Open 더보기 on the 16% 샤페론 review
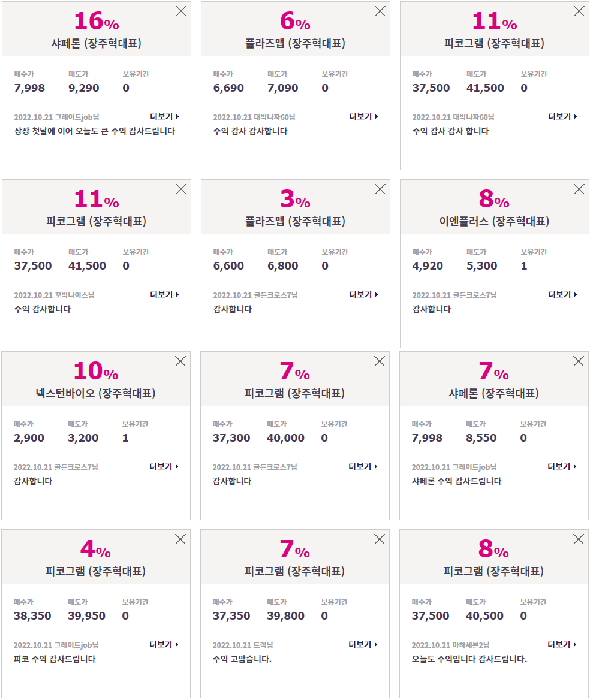590x700 pixels. coord(164,116)
